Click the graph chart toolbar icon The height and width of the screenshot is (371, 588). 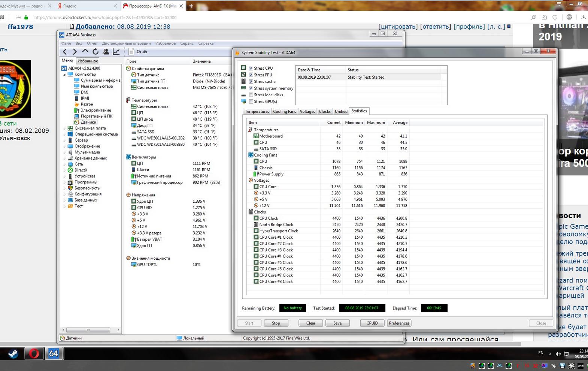coord(116,52)
